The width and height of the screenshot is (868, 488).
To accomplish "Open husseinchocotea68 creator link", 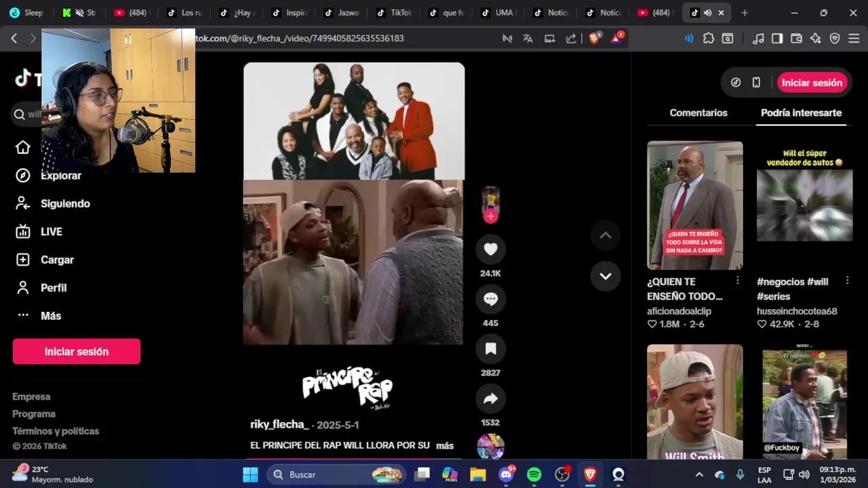I will coord(797,311).
